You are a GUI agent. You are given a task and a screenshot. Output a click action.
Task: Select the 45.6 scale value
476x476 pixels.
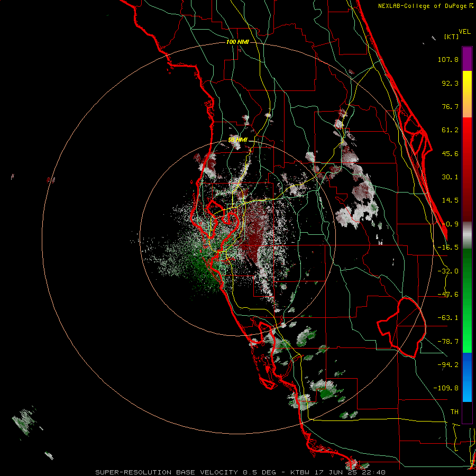pos(450,153)
